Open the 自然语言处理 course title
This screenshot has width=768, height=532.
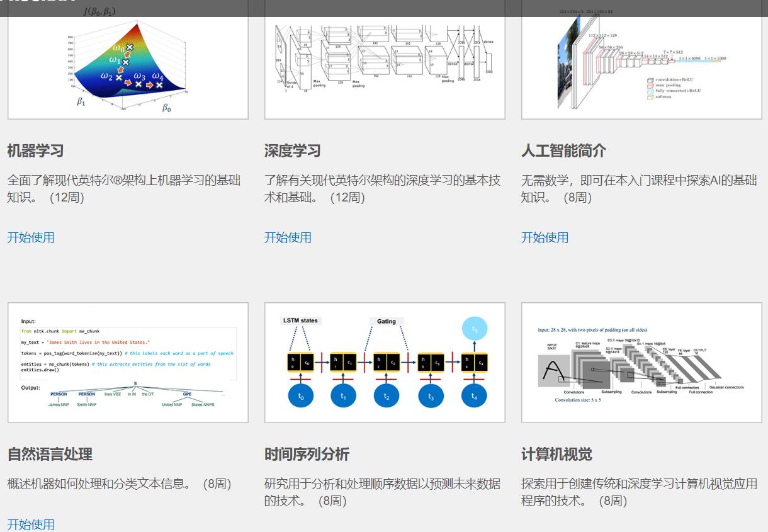click(50, 454)
